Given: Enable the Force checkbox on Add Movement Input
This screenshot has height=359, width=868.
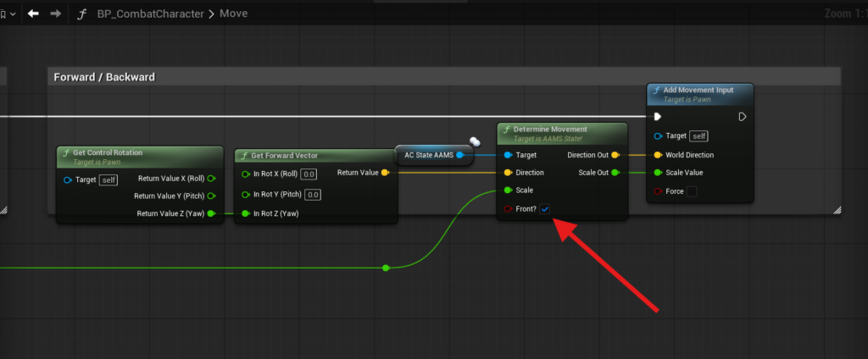Looking at the screenshot, I should 692,191.
